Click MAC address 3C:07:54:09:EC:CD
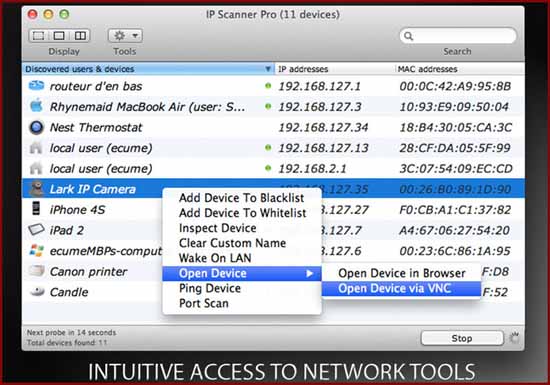This screenshot has height=385, width=550. click(456, 169)
